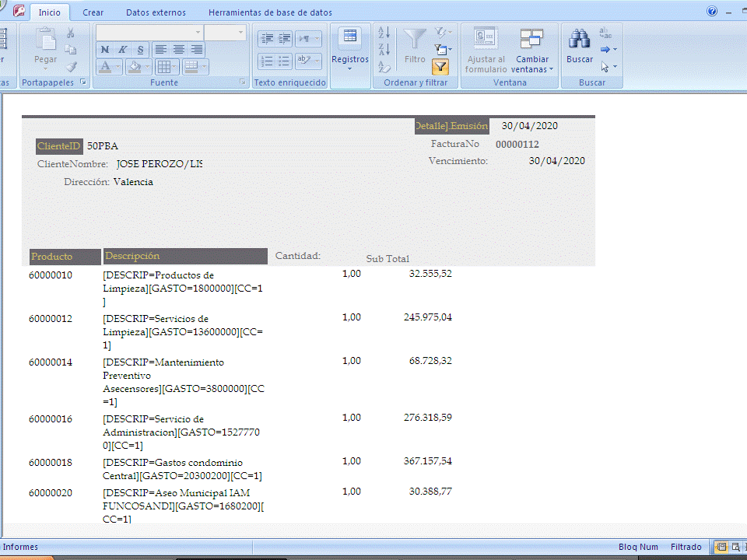Expand the Pegar paste options arrow

click(46, 69)
